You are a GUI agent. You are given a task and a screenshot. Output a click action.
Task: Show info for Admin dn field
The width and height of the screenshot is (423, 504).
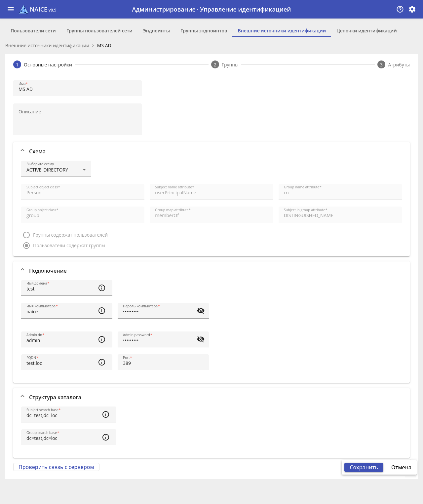click(x=102, y=339)
